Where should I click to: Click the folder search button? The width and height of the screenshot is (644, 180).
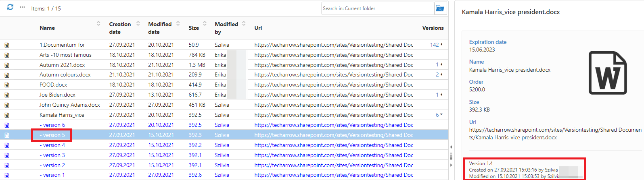point(440,8)
